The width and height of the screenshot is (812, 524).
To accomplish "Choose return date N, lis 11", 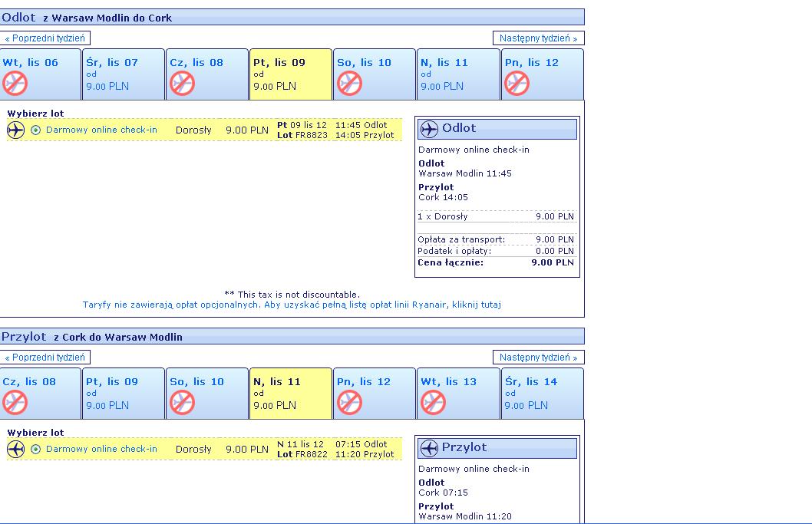I will (x=291, y=393).
